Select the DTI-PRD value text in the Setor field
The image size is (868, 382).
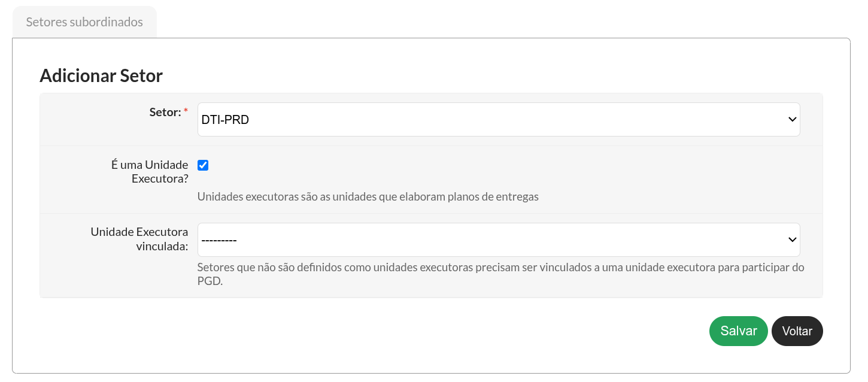pos(225,120)
